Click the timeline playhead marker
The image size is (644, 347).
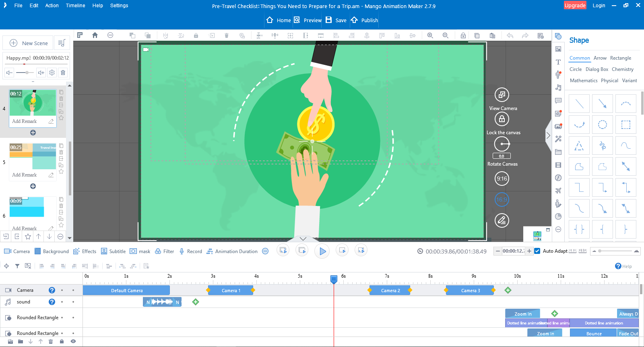(334, 279)
